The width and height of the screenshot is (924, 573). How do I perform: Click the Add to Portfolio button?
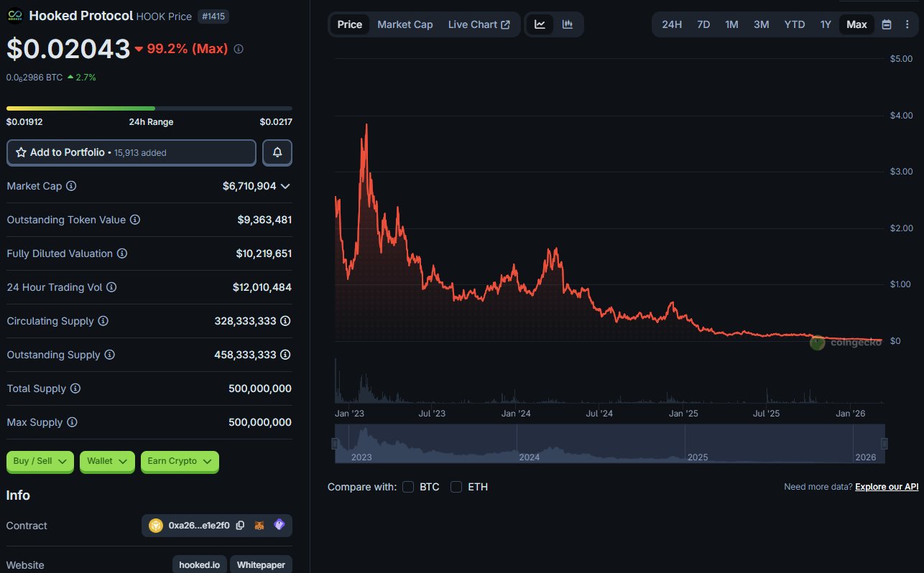click(x=131, y=152)
